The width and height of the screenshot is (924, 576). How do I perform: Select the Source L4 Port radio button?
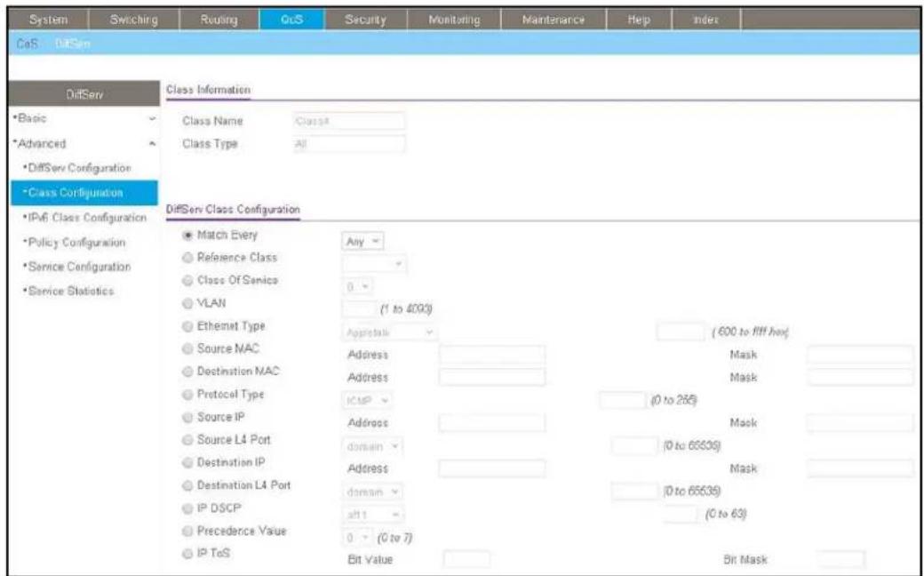coord(187,440)
